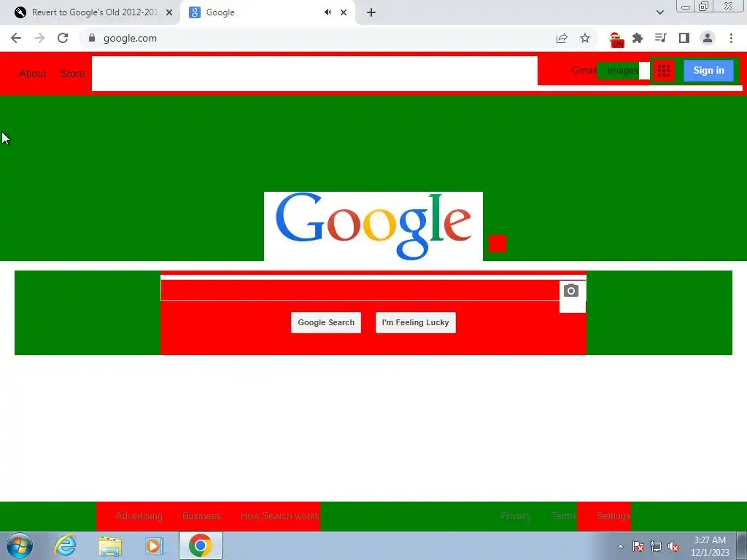Expand the tab search chevron
Image resolution: width=747 pixels, height=560 pixels.
659,12
